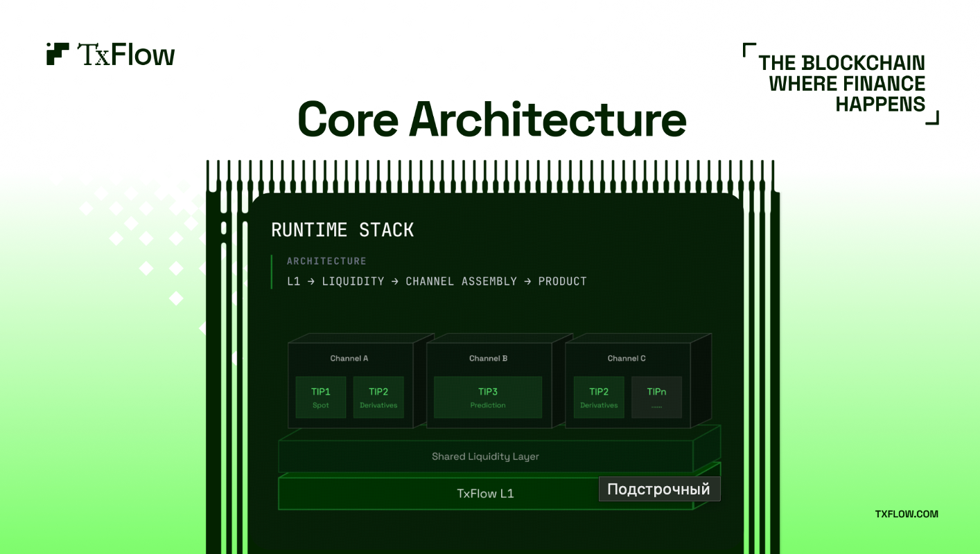Click the TxFlow wordmark text
Viewport: 980px width, 554px height.
tap(125, 55)
